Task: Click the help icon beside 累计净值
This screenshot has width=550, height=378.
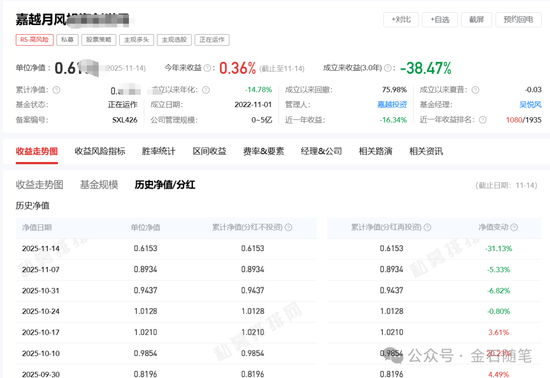Action: [56, 90]
